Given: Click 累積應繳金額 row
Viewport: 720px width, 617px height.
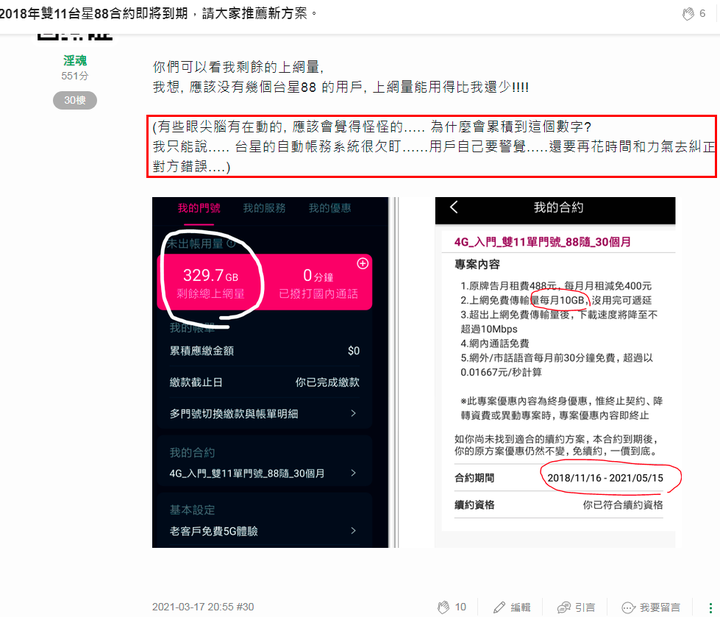Looking at the screenshot, I should [264, 351].
